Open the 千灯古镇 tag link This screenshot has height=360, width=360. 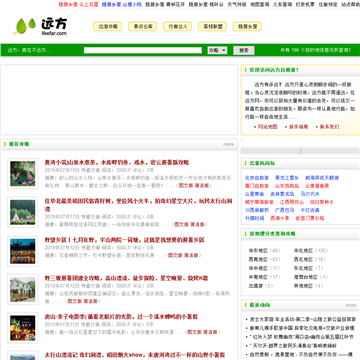click(310, 210)
